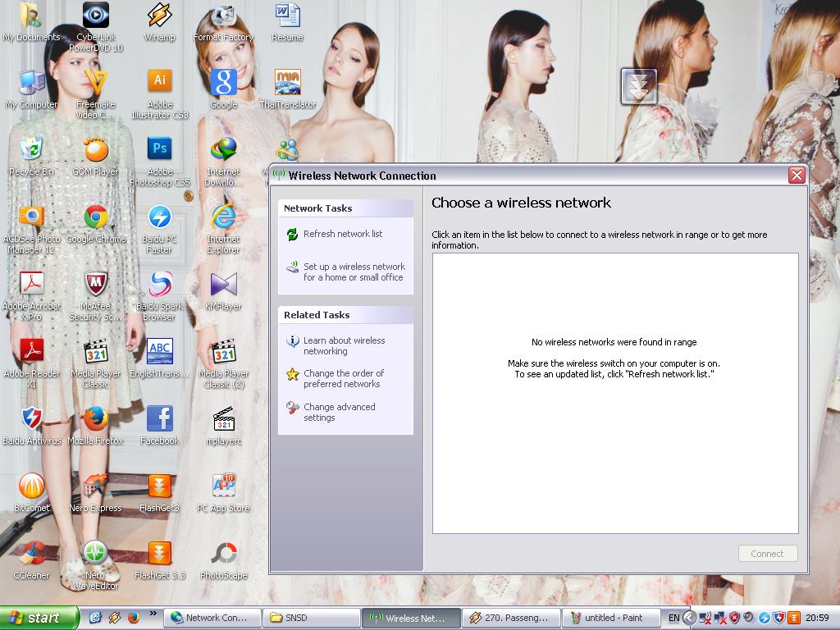The width and height of the screenshot is (840, 630).
Task: Launch ACDSee Photo Manager 12
Action: (x=31, y=230)
